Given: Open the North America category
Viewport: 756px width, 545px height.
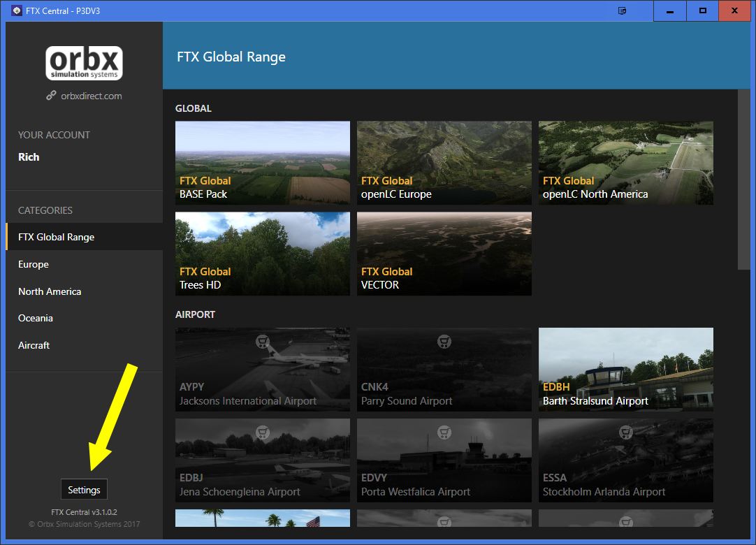Looking at the screenshot, I should (x=85, y=291).
